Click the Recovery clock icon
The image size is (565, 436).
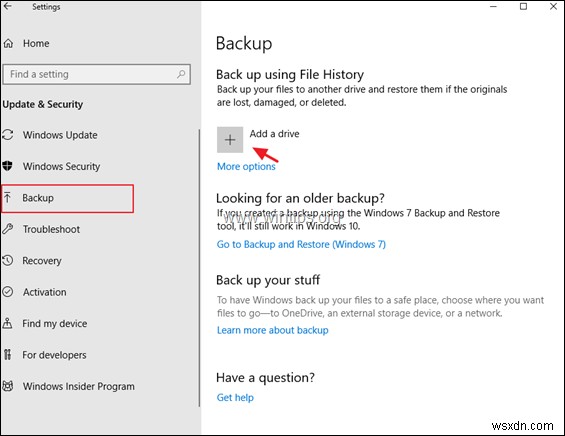coord(8,260)
